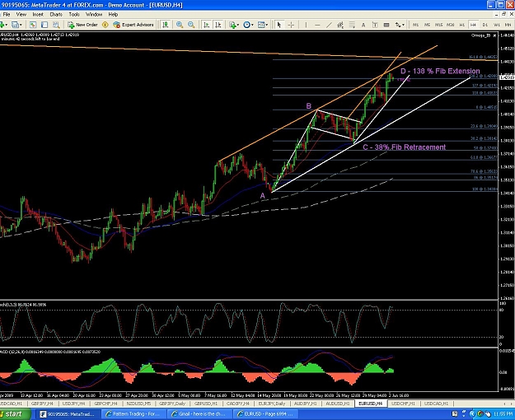Click the New Chart green plus icon
515x420 pixels.
2,25
